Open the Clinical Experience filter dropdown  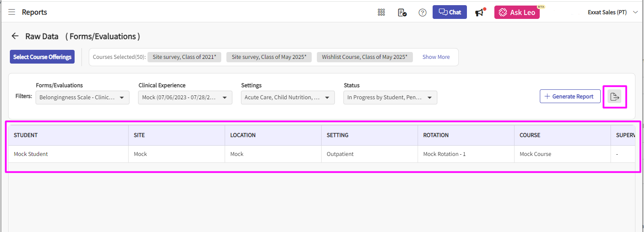(x=185, y=98)
